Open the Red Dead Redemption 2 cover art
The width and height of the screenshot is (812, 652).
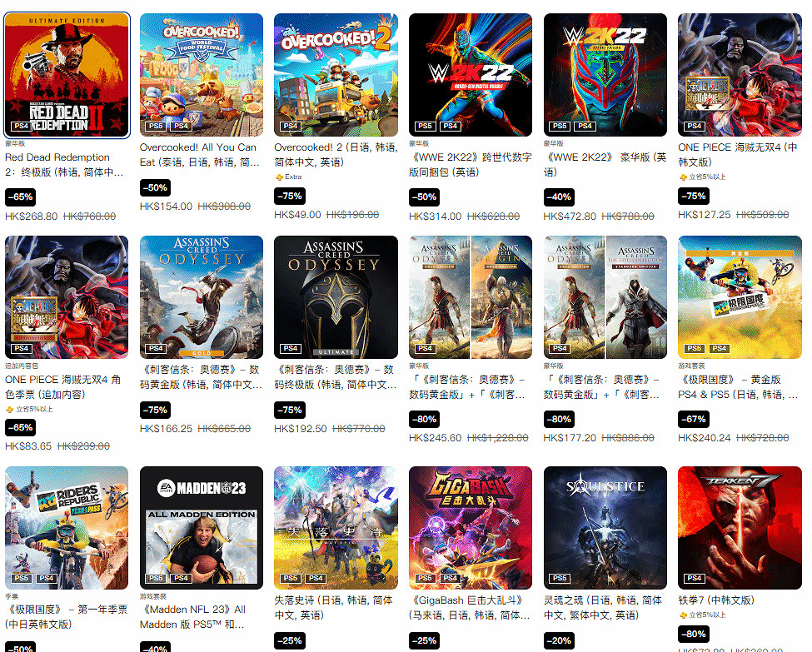[x=67, y=75]
